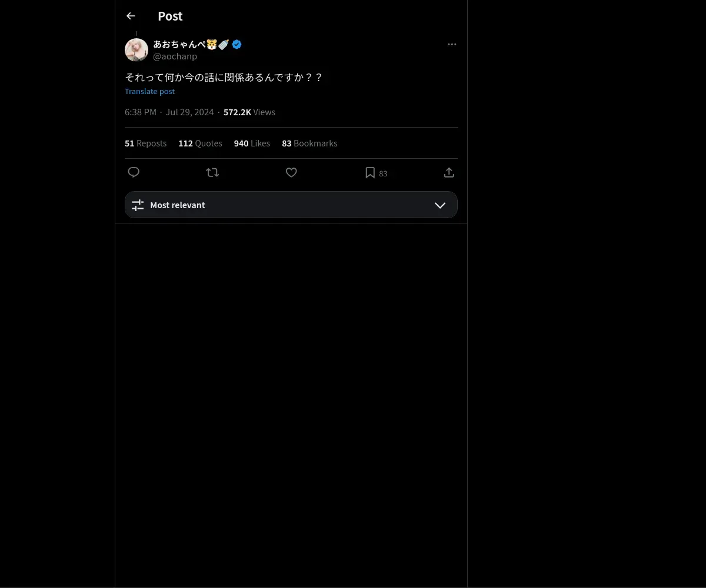Click the 6:38 PM post timestamp
This screenshot has width=706, height=588.
[x=141, y=112]
